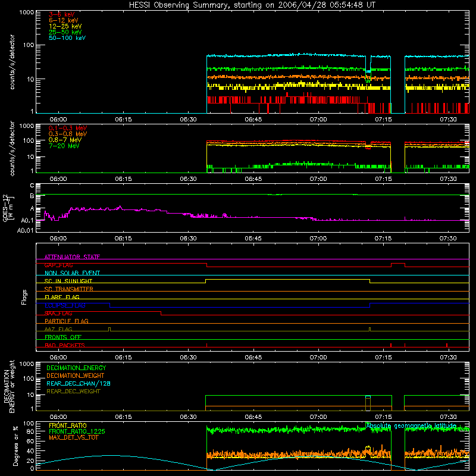Screen dimensions: 476x476
Task: Click the FRONTS_OFF flag label
Action: (63, 337)
